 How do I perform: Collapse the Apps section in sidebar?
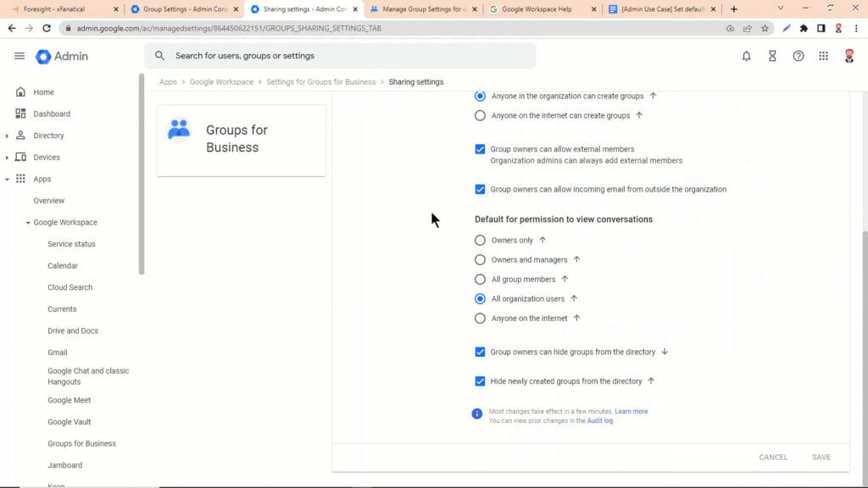pyautogui.click(x=7, y=180)
